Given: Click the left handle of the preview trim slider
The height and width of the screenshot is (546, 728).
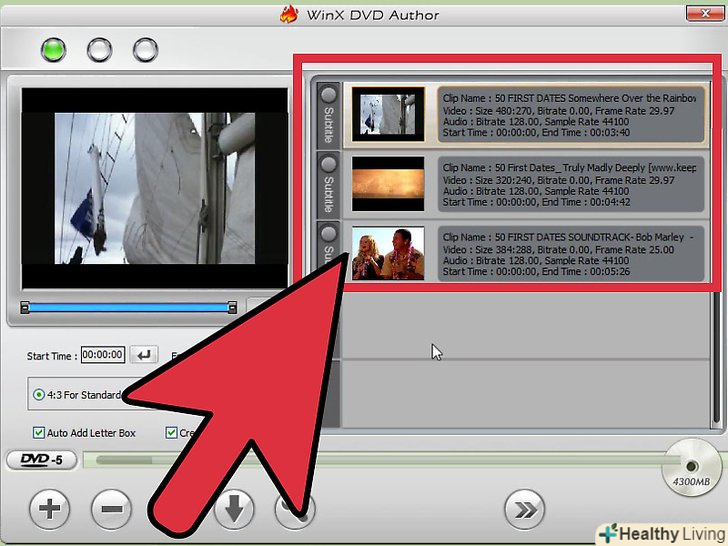Looking at the screenshot, I should point(25,307).
